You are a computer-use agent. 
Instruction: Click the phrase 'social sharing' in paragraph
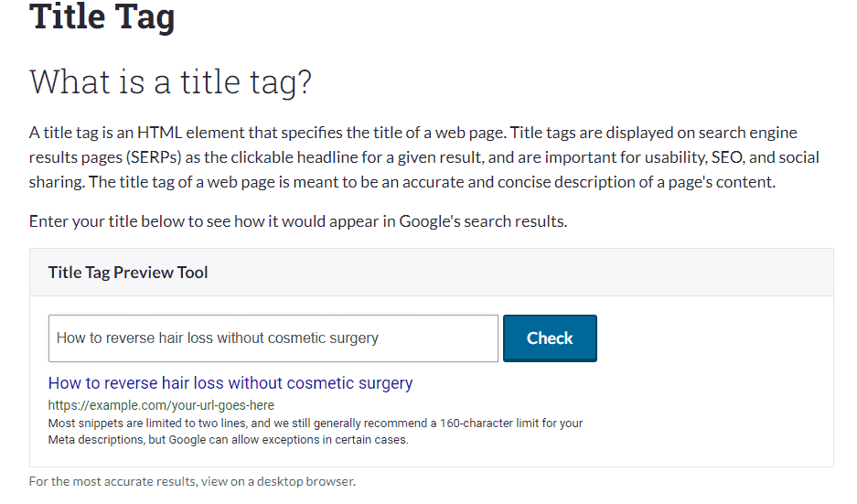[x=788, y=157]
